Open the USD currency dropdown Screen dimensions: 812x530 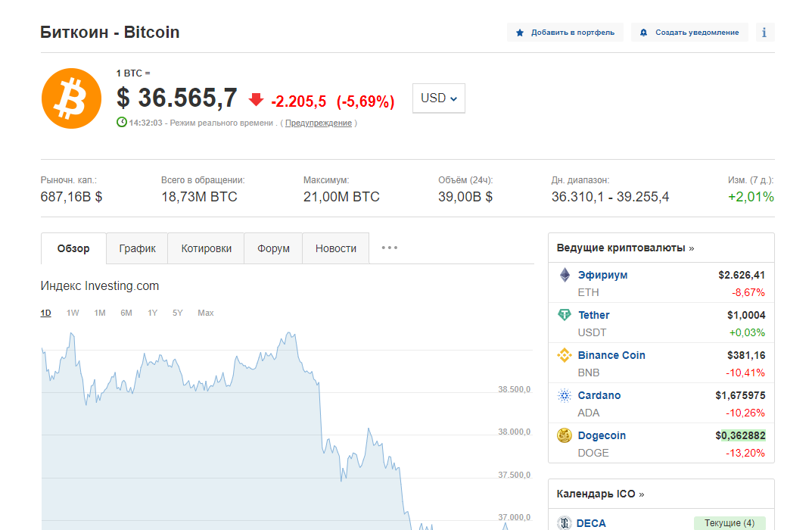click(439, 98)
